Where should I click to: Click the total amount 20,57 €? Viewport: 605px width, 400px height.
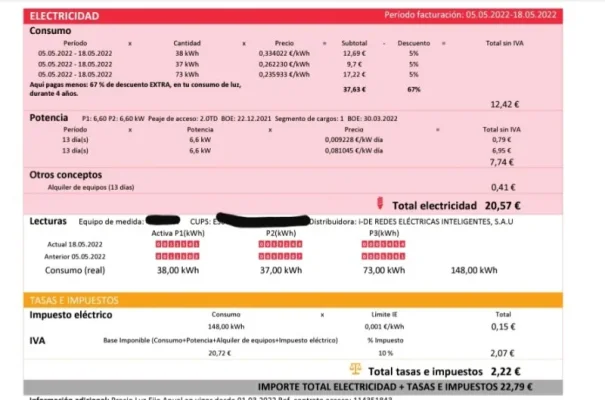point(503,206)
